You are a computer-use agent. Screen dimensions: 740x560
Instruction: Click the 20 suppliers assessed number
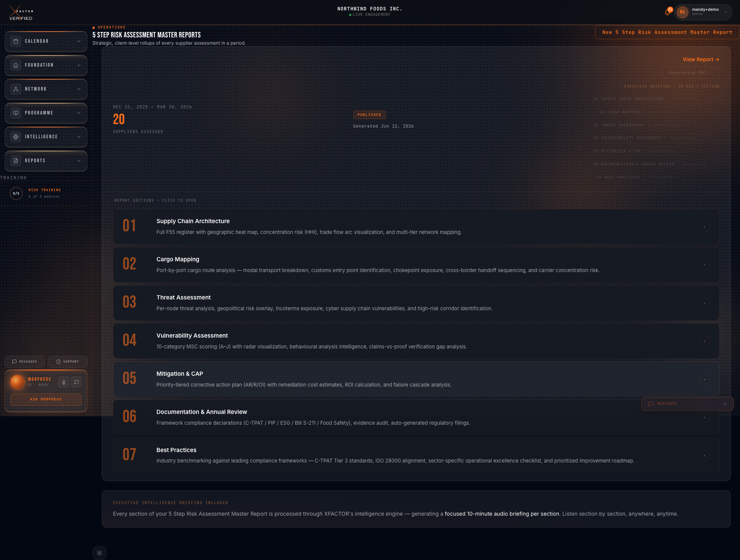coord(119,119)
